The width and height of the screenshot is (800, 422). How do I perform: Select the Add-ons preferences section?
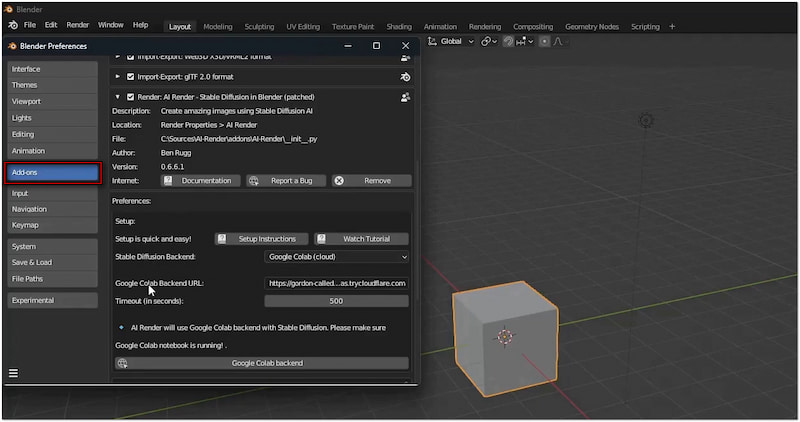(53, 172)
